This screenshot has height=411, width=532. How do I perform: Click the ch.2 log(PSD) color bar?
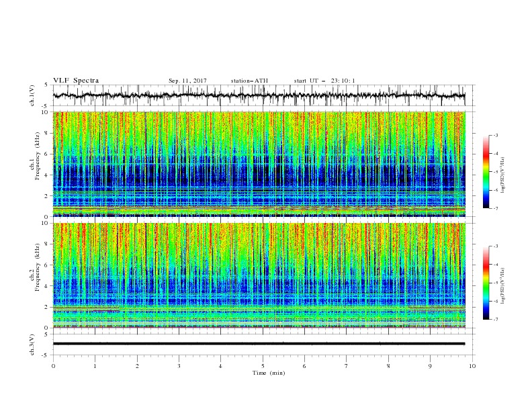[486, 283]
